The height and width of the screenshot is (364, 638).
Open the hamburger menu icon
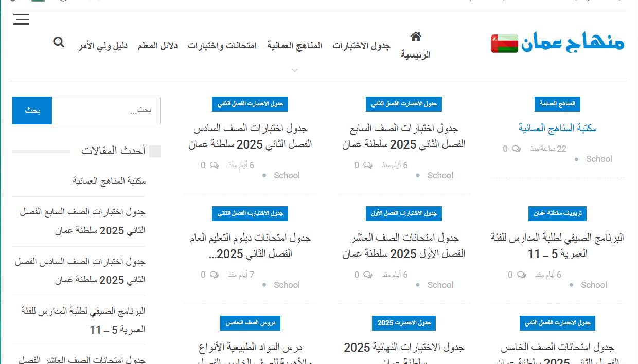click(x=21, y=20)
